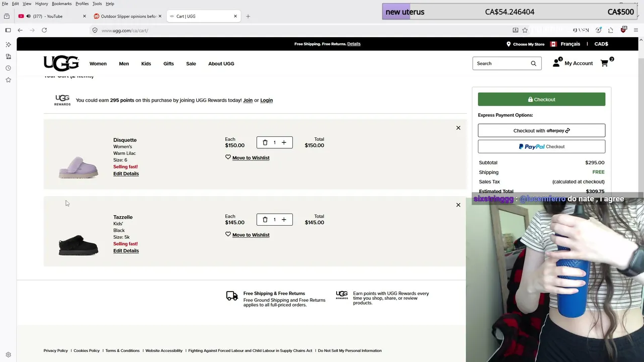Close the Outdoor Slipper opinions tab
Screen dimensions: 644x362
(160, 16)
